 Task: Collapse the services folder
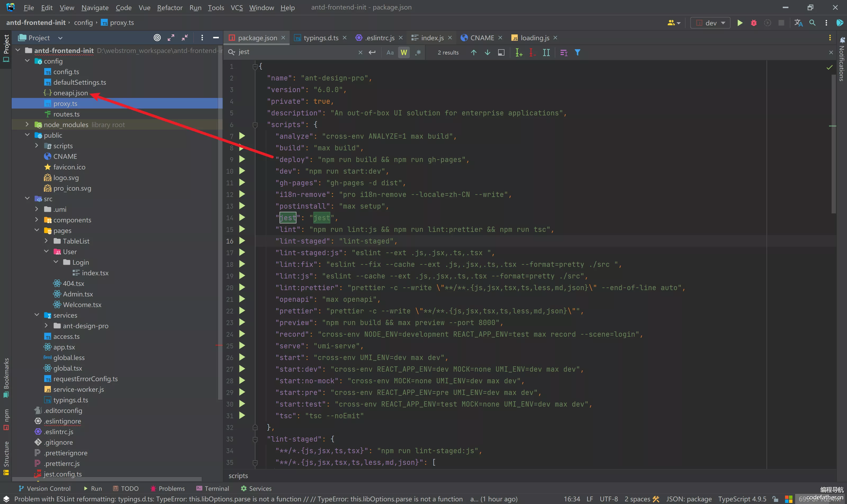[37, 315]
